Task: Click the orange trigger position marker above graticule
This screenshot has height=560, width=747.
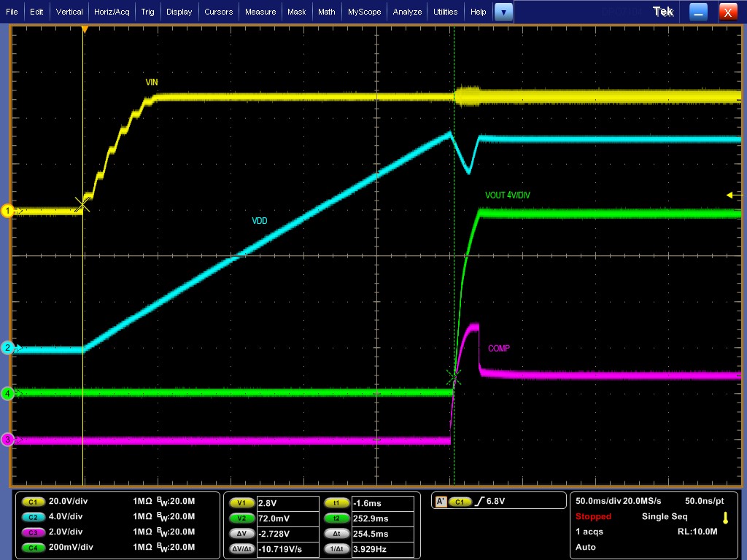Action: 85,28
